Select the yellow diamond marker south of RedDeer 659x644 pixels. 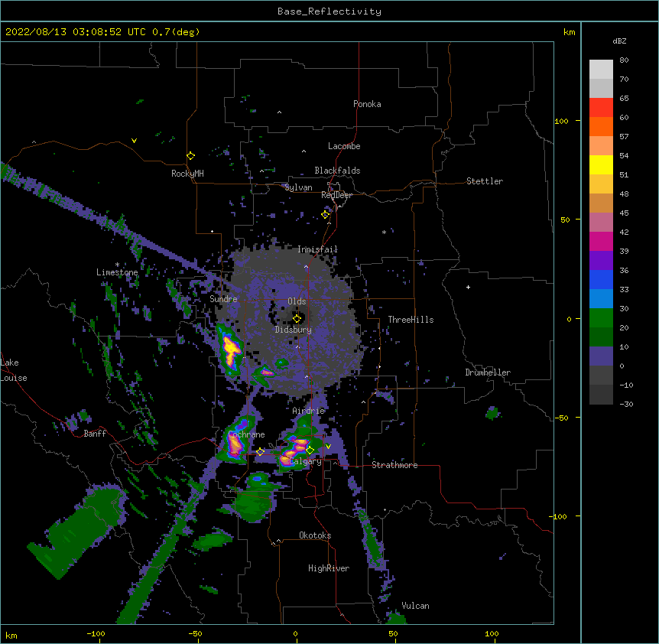coord(326,214)
